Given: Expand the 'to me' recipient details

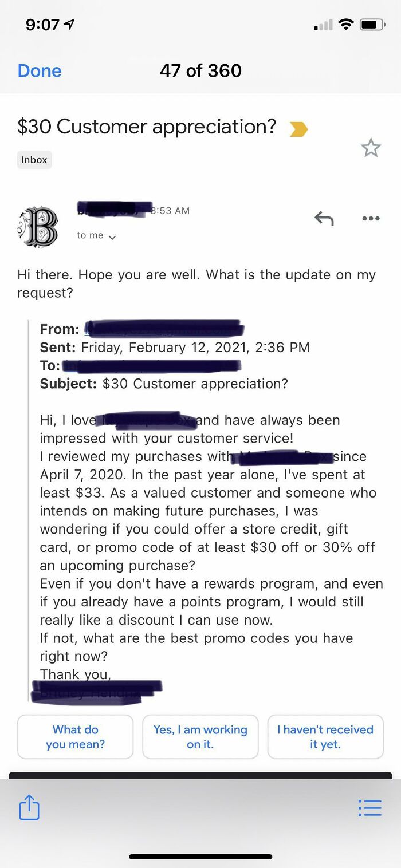Looking at the screenshot, I should [96, 235].
